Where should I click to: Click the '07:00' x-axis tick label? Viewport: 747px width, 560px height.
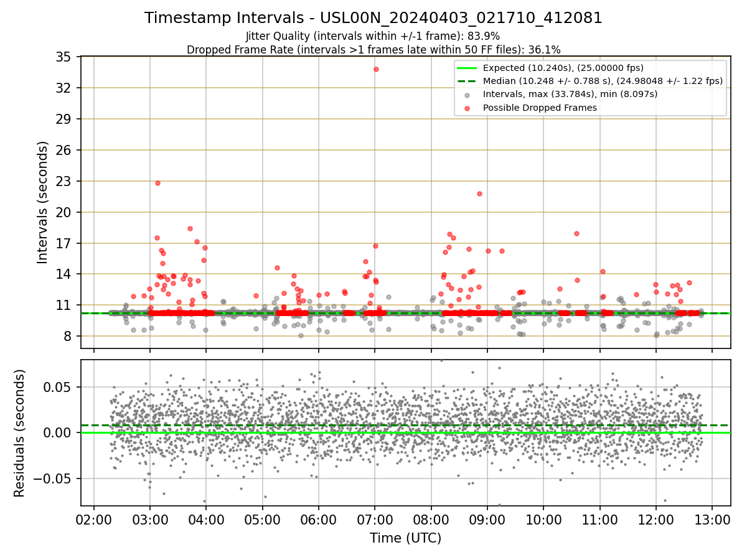coord(375,519)
